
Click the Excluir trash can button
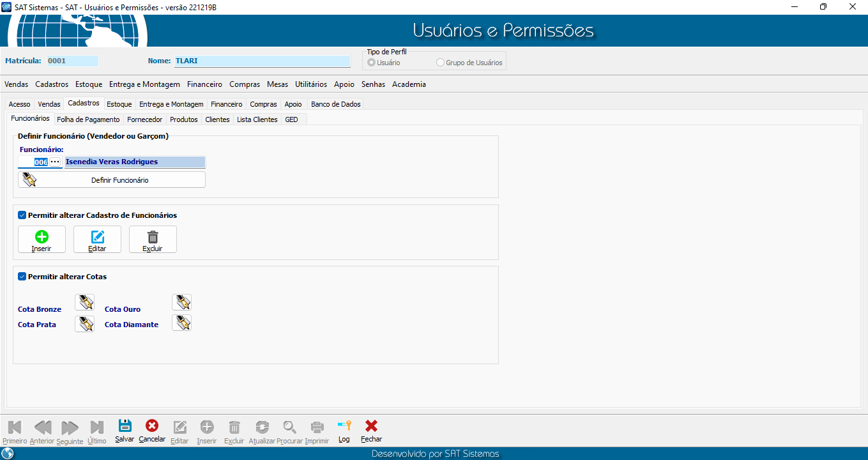pos(153,240)
